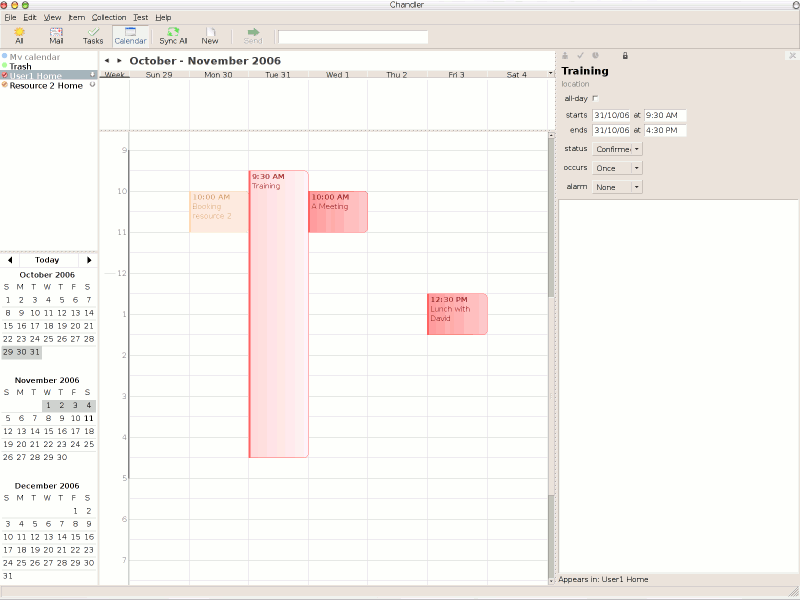Open the Tasks view
This screenshot has height=600, width=800.
pos(93,36)
